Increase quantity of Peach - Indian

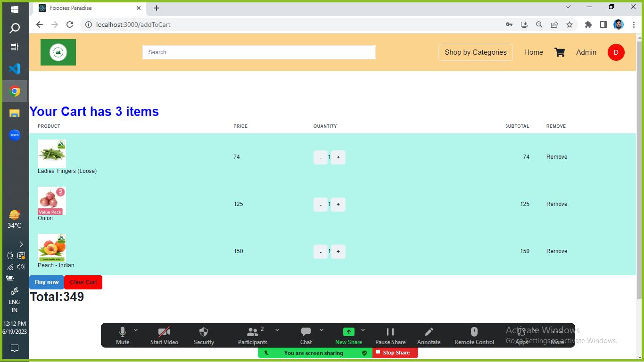pyautogui.click(x=338, y=251)
